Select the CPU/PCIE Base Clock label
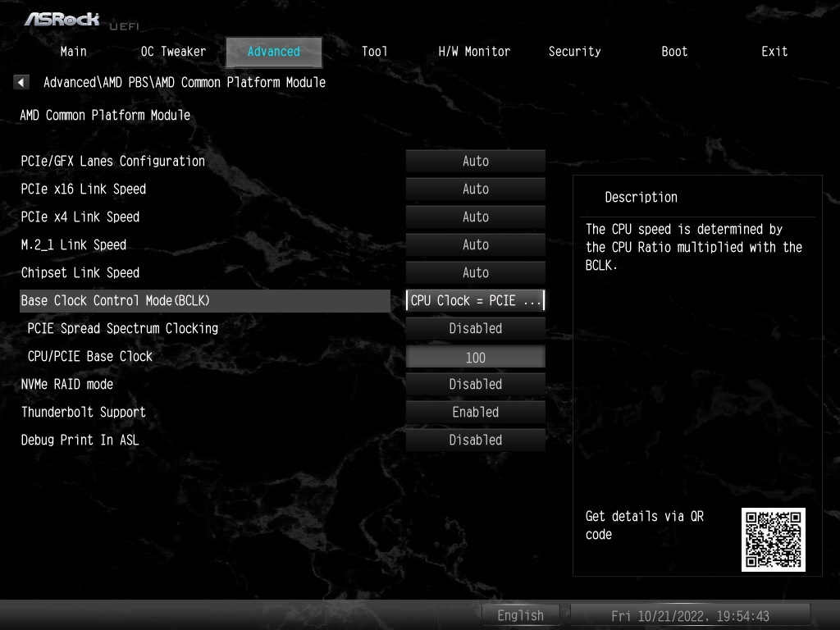Screen dimensions: 840x630 [x=90, y=356]
